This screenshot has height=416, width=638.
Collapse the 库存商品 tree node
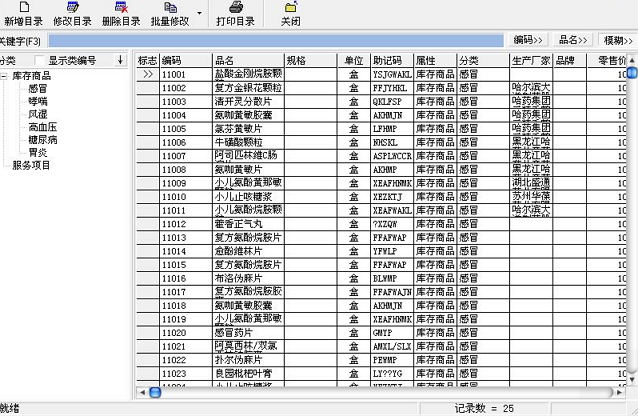(x=4, y=76)
